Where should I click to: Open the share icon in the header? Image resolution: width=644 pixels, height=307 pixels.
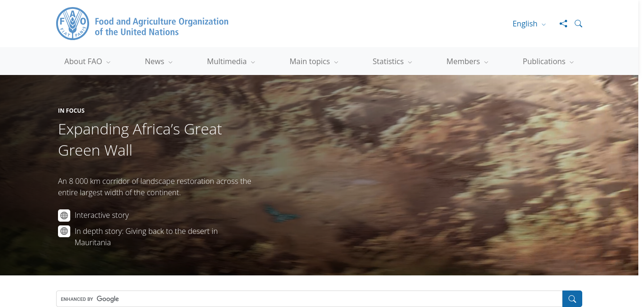tap(563, 24)
